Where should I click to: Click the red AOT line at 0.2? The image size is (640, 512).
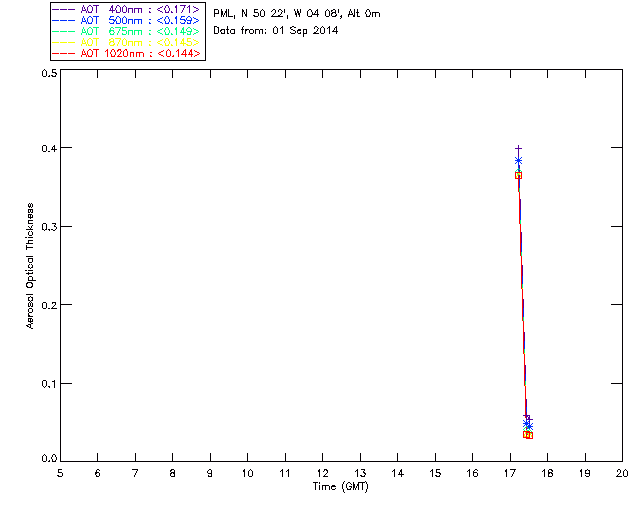coord(522,305)
